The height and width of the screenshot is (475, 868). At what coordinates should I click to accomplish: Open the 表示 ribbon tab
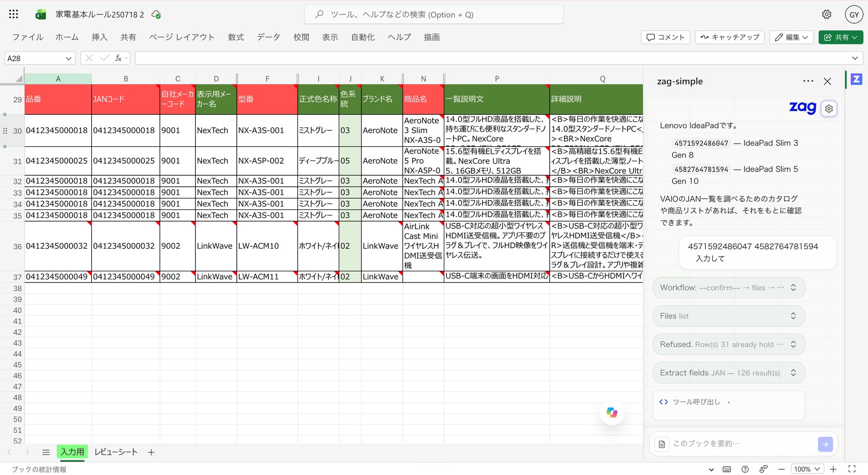[330, 37]
